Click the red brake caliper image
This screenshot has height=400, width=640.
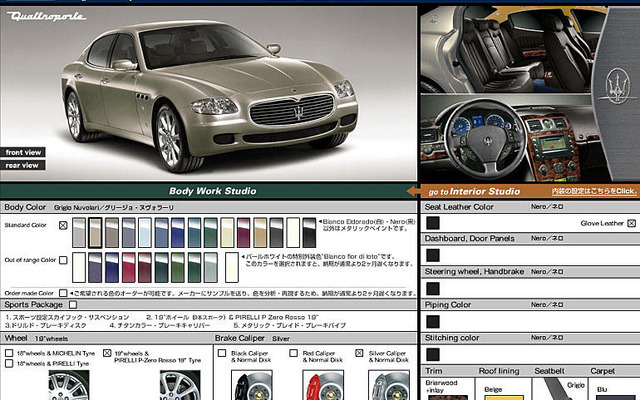point(323,385)
